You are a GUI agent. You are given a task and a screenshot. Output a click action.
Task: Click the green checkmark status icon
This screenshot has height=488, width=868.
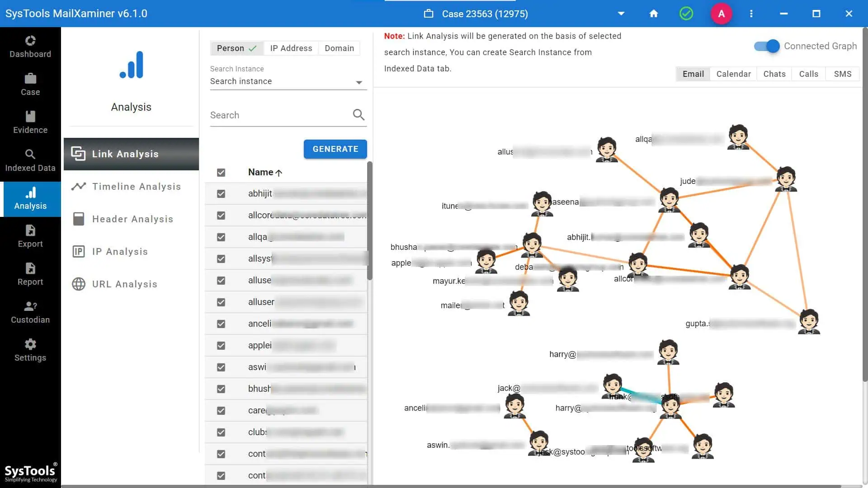tap(686, 14)
